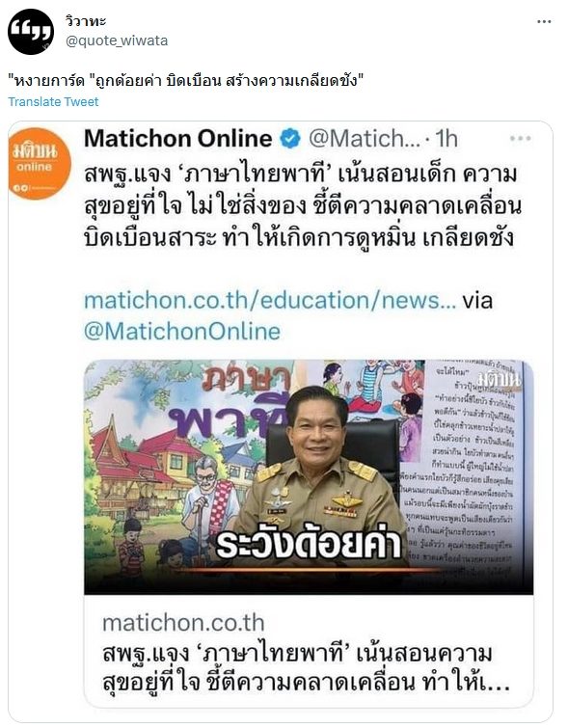Open the article thumbnail of the uniformed man
The width and height of the screenshot is (568, 728).
click(309, 477)
